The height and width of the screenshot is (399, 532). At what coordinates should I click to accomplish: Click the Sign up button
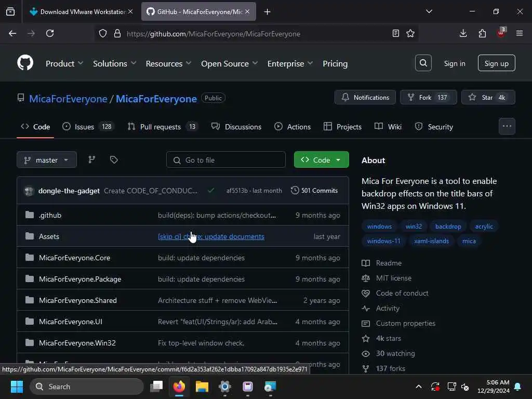tap(496, 63)
